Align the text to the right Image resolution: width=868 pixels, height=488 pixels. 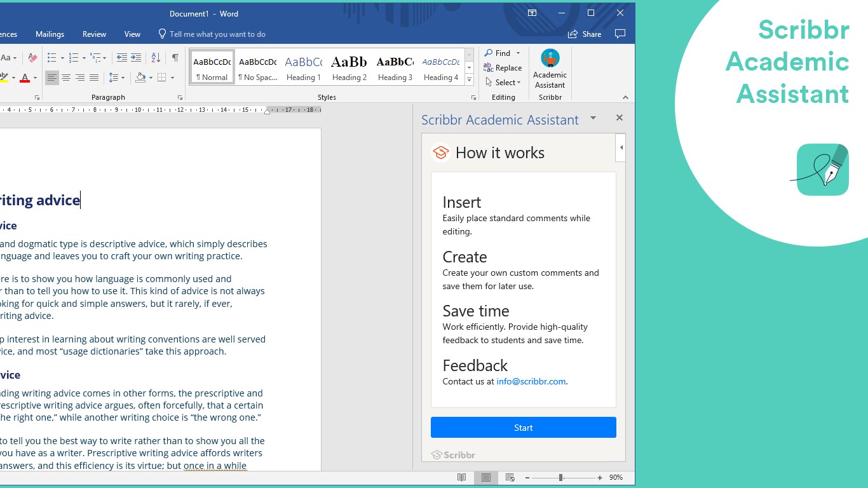[80, 78]
